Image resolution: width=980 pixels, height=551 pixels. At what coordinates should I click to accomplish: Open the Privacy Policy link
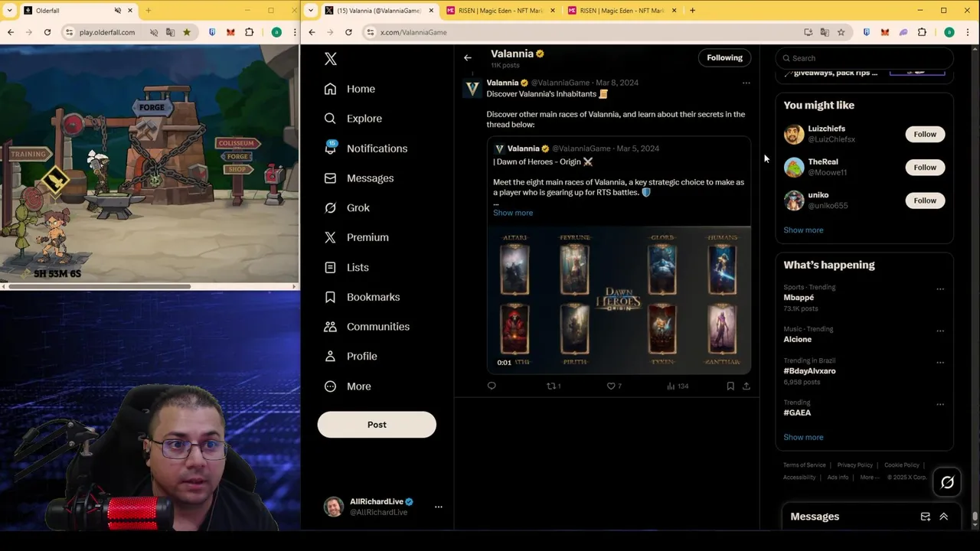tap(854, 465)
